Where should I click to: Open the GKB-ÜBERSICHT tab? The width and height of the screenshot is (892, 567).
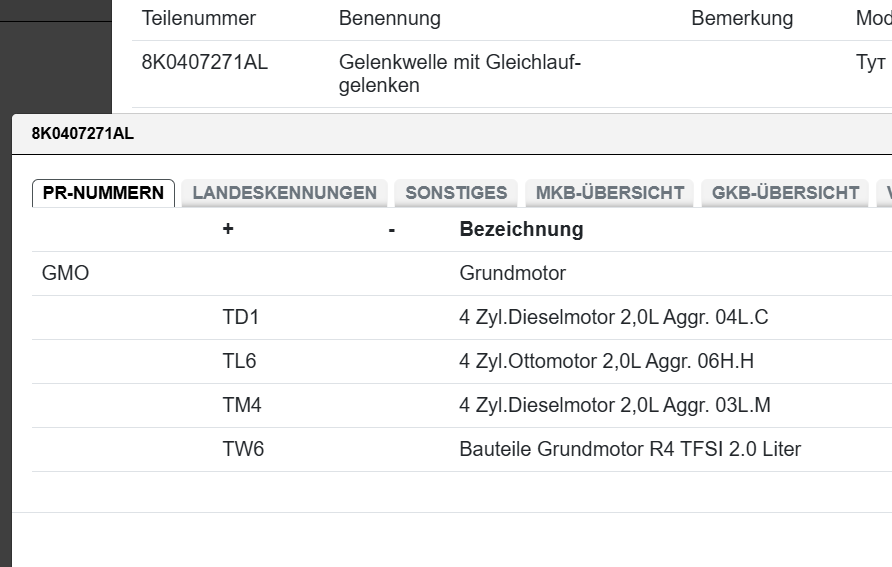click(785, 193)
